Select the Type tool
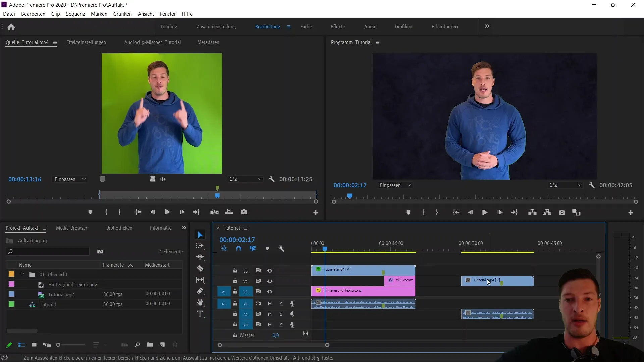 click(x=200, y=314)
